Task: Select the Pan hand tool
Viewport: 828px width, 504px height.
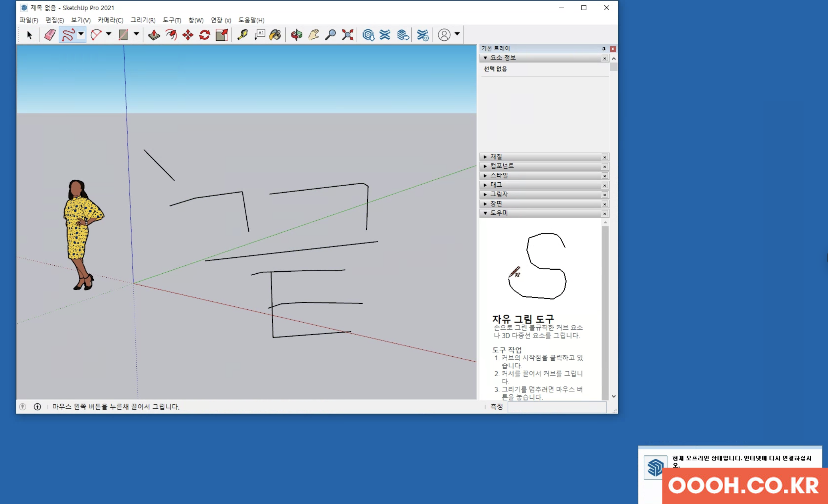Action: coord(314,35)
